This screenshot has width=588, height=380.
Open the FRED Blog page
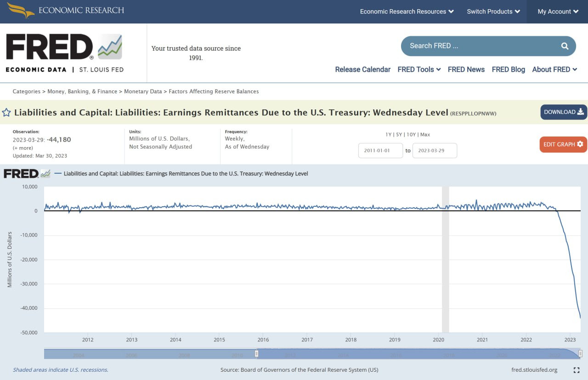[508, 69]
